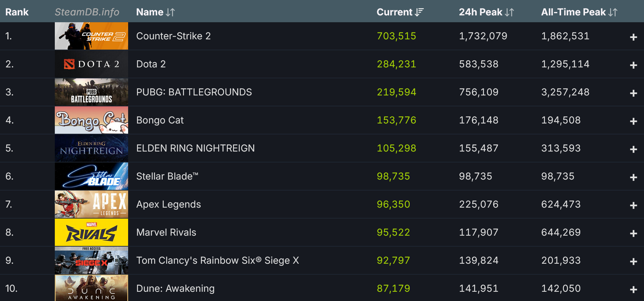The image size is (644, 301).
Task: Open the Bongo Cat name link
Action: [160, 120]
